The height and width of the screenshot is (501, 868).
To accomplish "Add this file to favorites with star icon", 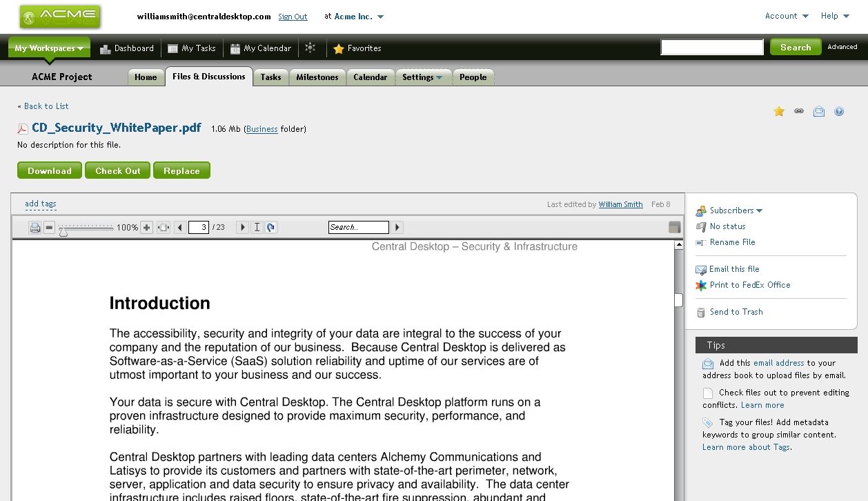I will (779, 111).
